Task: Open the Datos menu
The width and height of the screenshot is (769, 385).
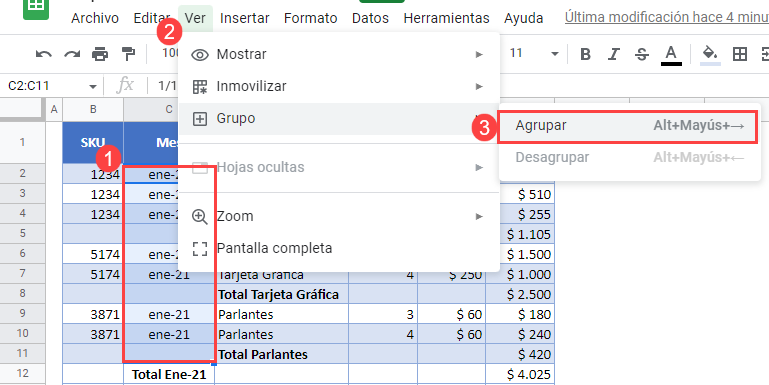Action: [x=370, y=19]
